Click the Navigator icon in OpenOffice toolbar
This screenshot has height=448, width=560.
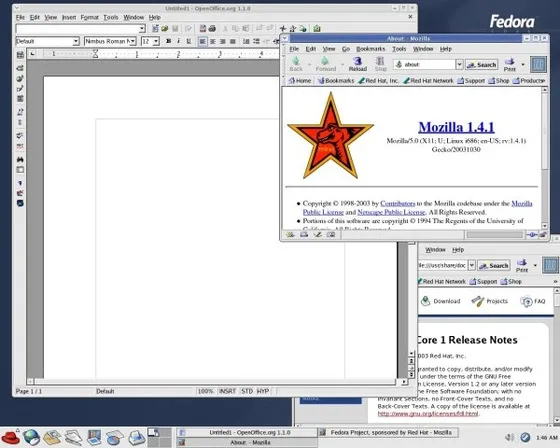click(282, 29)
